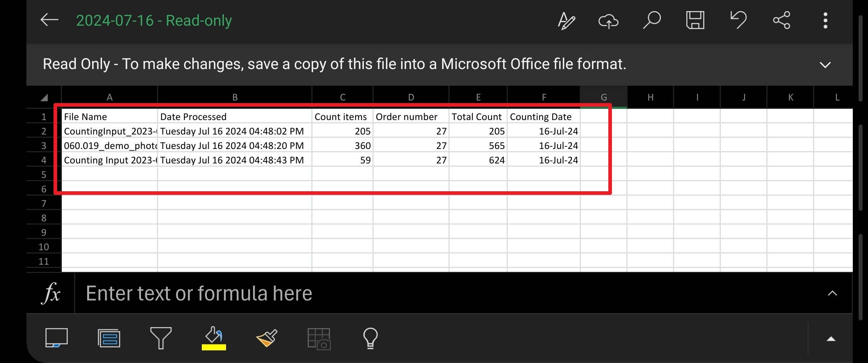Image resolution: width=868 pixels, height=363 pixels.
Task: Expand the Read Only notification banner
Action: tap(825, 65)
